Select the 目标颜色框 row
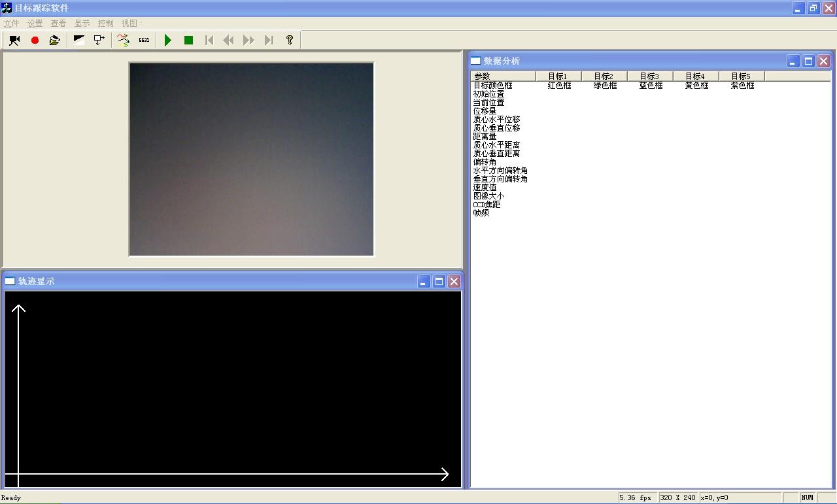 [493, 86]
